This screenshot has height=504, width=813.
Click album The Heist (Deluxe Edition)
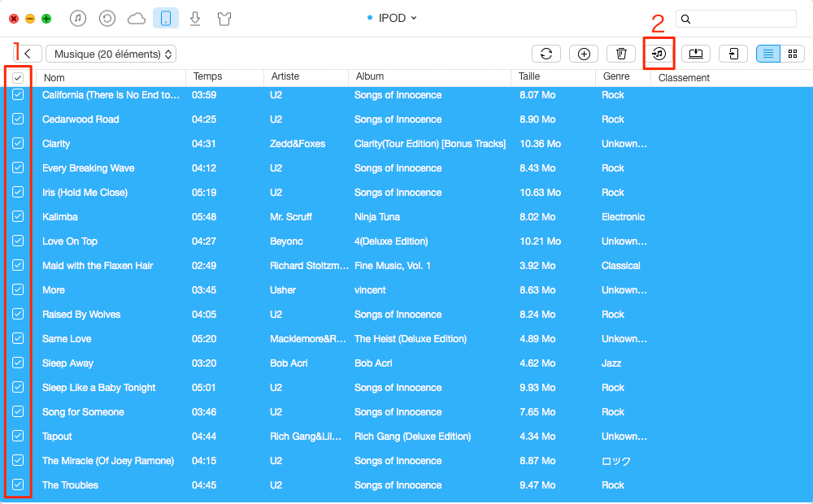pos(410,339)
